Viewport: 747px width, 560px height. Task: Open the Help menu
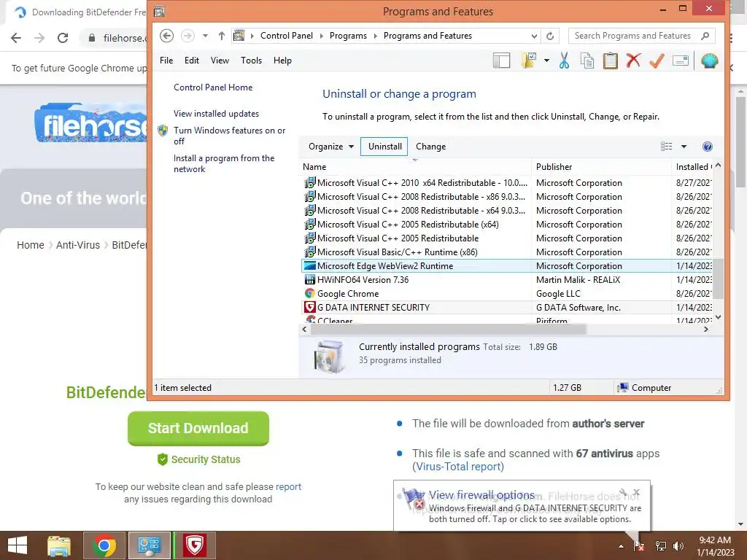[282, 61]
